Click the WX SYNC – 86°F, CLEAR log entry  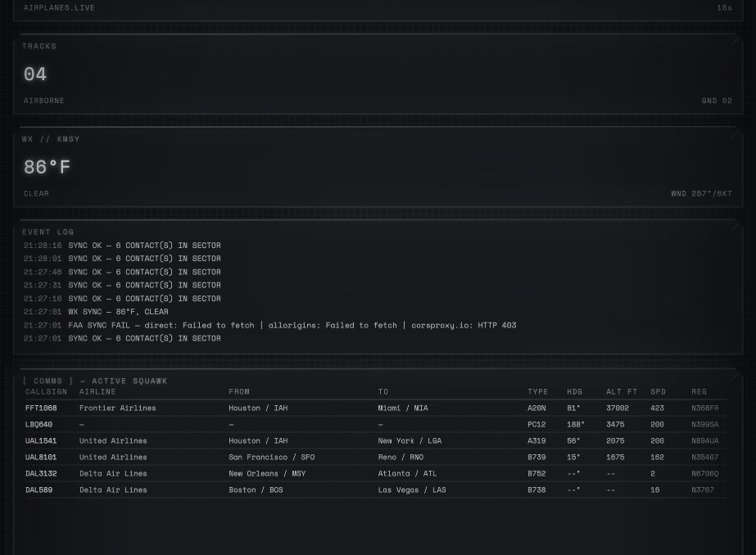point(96,312)
